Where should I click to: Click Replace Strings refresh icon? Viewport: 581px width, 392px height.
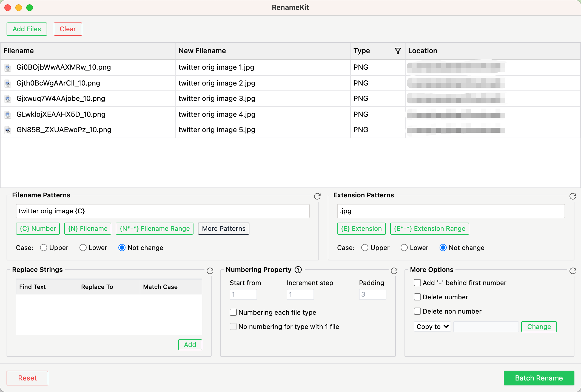pos(210,271)
